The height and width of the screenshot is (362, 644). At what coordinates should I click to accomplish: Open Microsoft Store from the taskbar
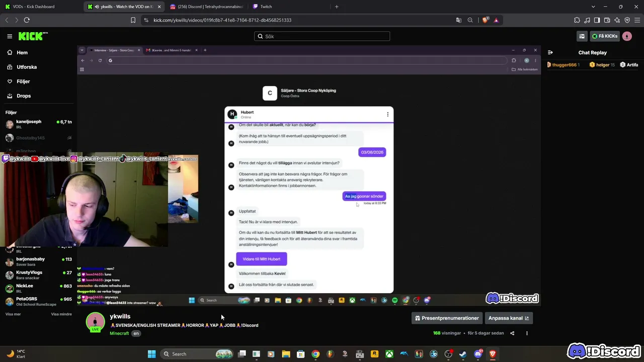coord(300,354)
